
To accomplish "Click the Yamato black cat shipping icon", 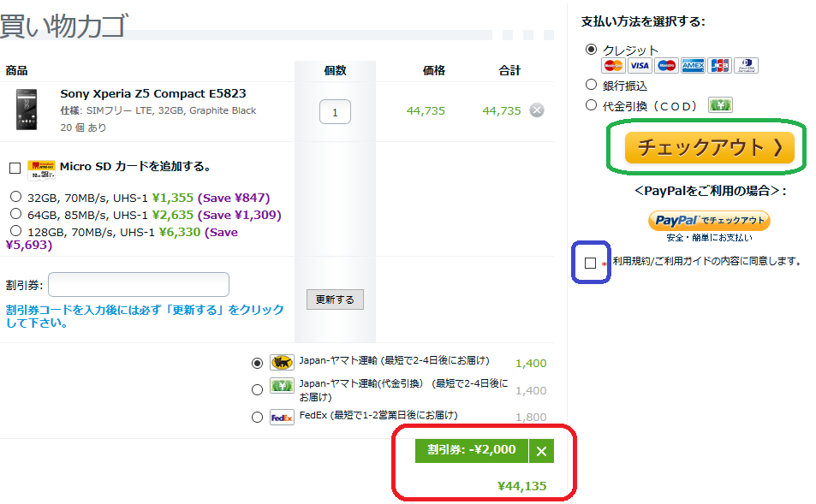I will [x=282, y=362].
